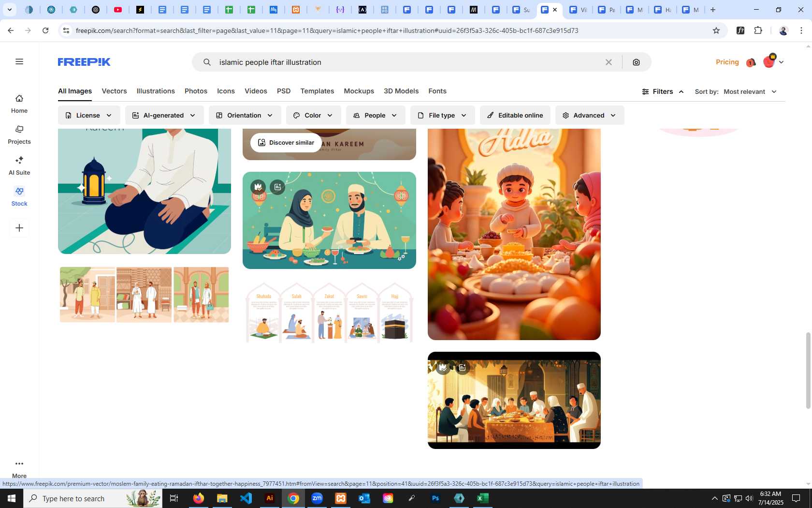
Task: Select Stock in the sidebar
Action: pyautogui.click(x=19, y=197)
